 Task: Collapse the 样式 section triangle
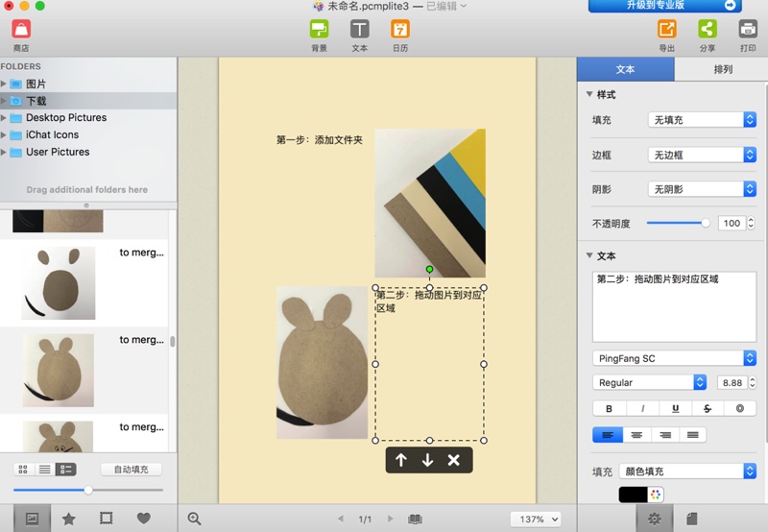[589, 94]
